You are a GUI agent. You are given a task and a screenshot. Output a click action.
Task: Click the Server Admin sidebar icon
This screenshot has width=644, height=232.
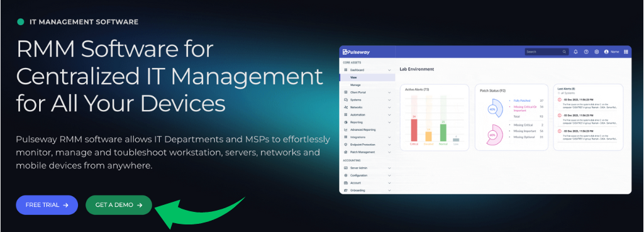click(346, 168)
